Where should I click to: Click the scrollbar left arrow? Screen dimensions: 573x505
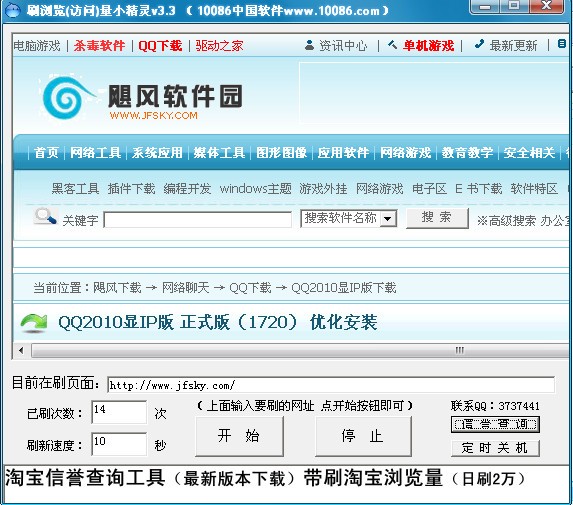point(21,350)
